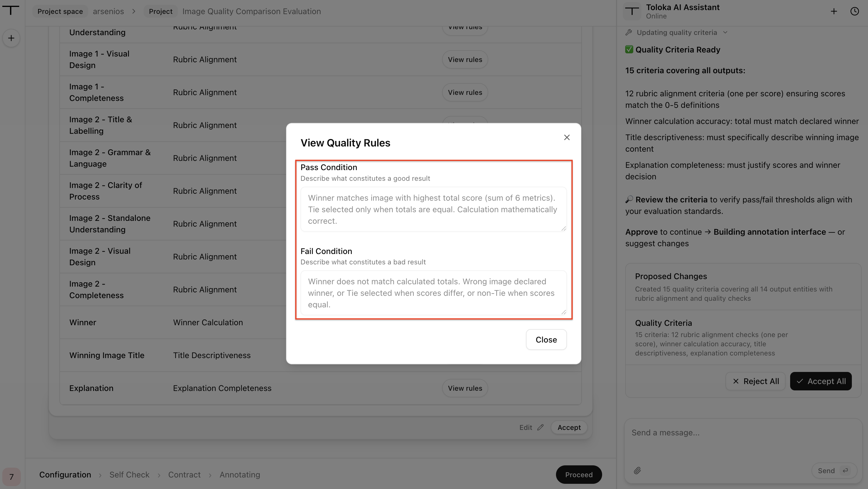
Task: Click the notification badge showing 7
Action: (12, 477)
